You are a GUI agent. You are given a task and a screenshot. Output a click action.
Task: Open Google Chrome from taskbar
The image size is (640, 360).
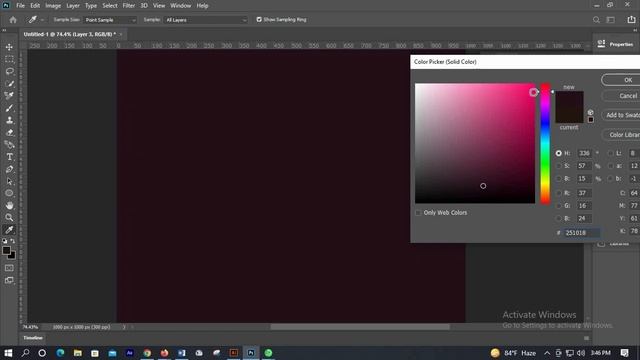click(147, 353)
